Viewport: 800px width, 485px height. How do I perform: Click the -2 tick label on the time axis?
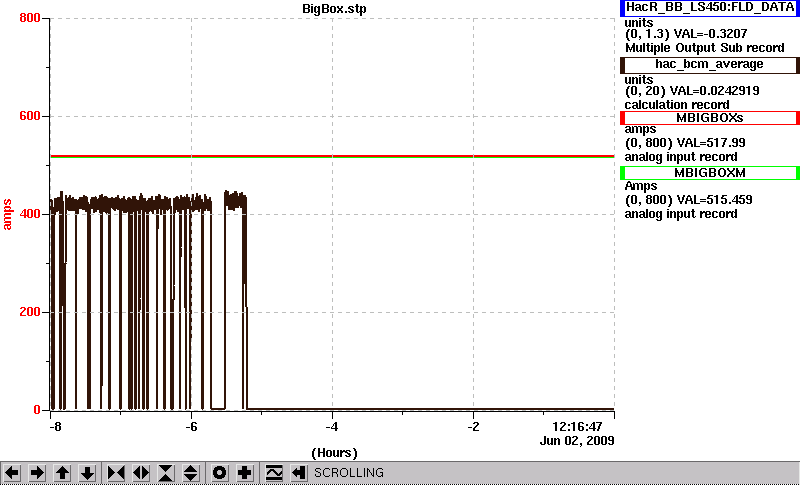473,427
